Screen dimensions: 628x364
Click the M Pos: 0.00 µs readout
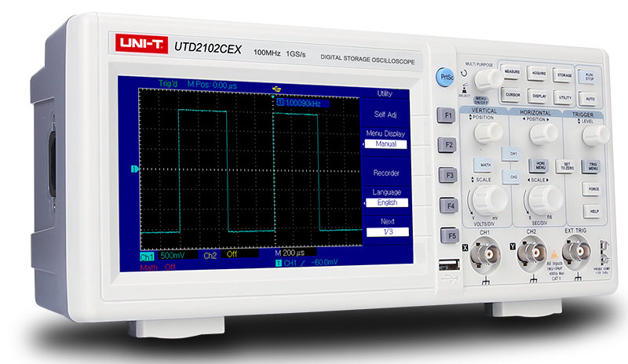click(x=212, y=85)
